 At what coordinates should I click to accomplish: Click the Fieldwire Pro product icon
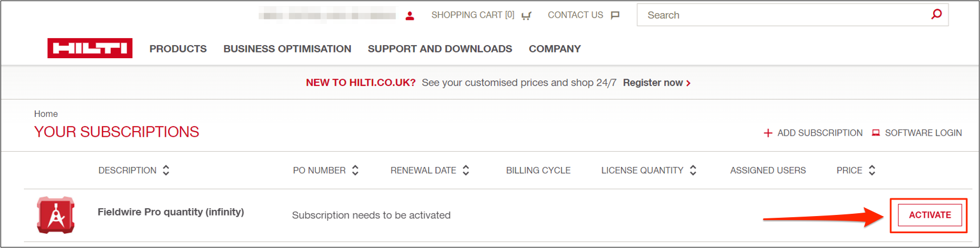pos(56,215)
